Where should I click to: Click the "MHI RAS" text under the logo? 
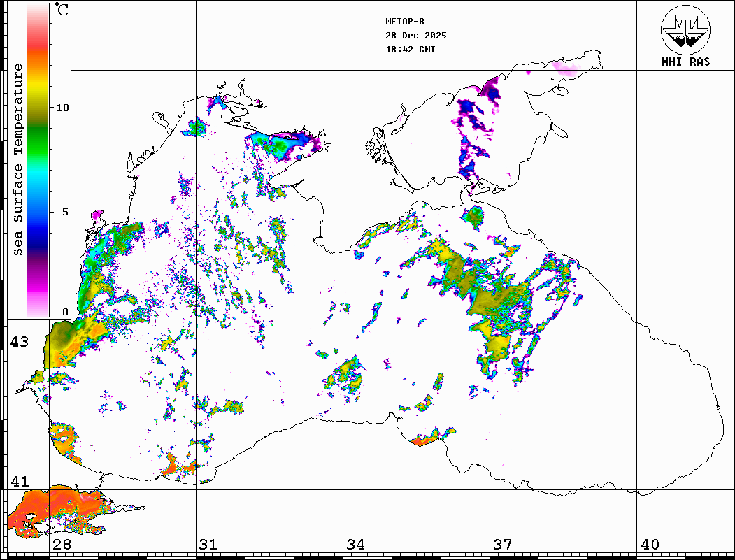pos(685,62)
